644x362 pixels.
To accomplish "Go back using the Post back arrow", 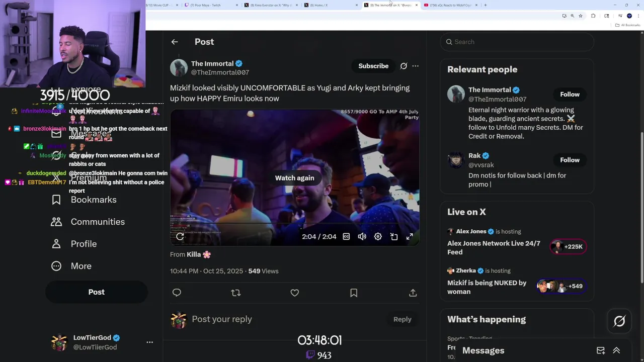I will pyautogui.click(x=175, y=42).
